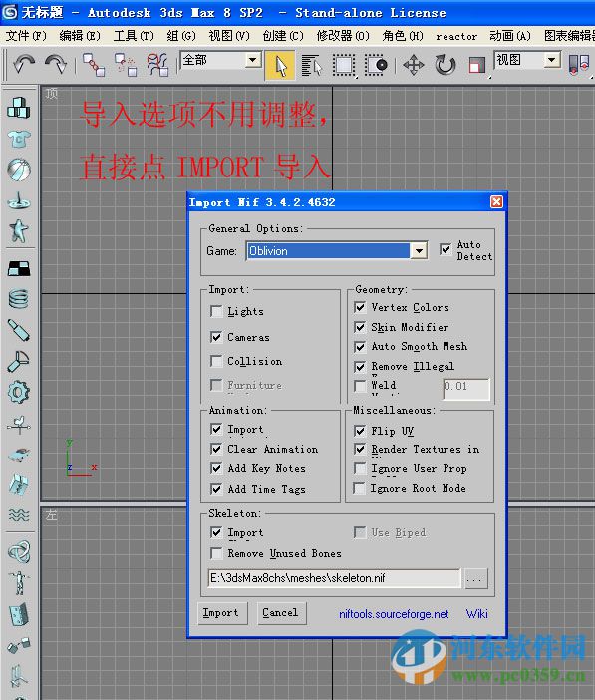Browse for skeleton file with ... button
This screenshot has height=700, width=595.
pyautogui.click(x=475, y=579)
